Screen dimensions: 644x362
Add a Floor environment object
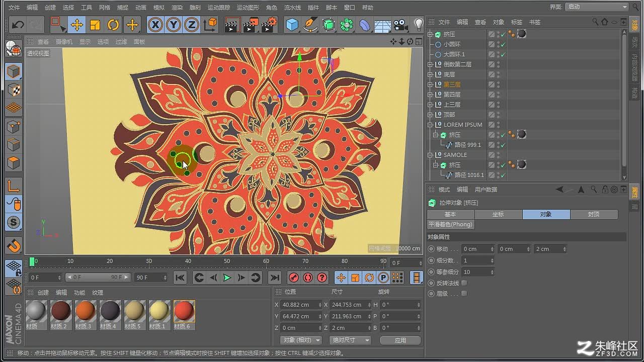(383, 25)
